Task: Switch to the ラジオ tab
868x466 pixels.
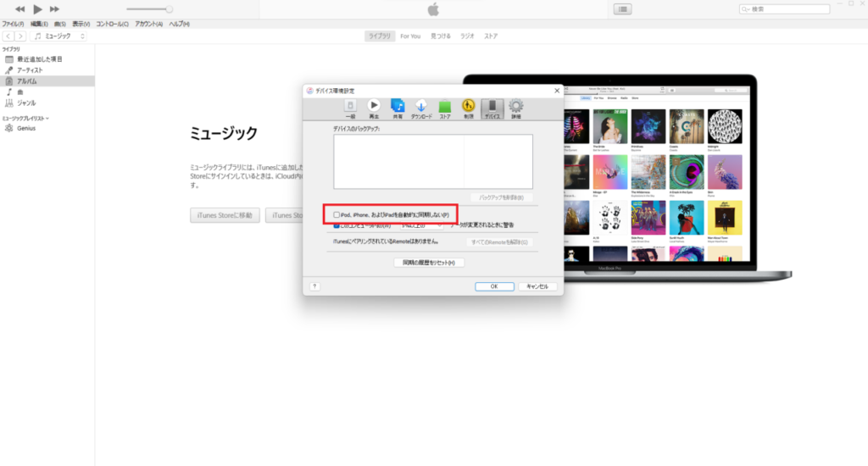Action: click(x=467, y=36)
